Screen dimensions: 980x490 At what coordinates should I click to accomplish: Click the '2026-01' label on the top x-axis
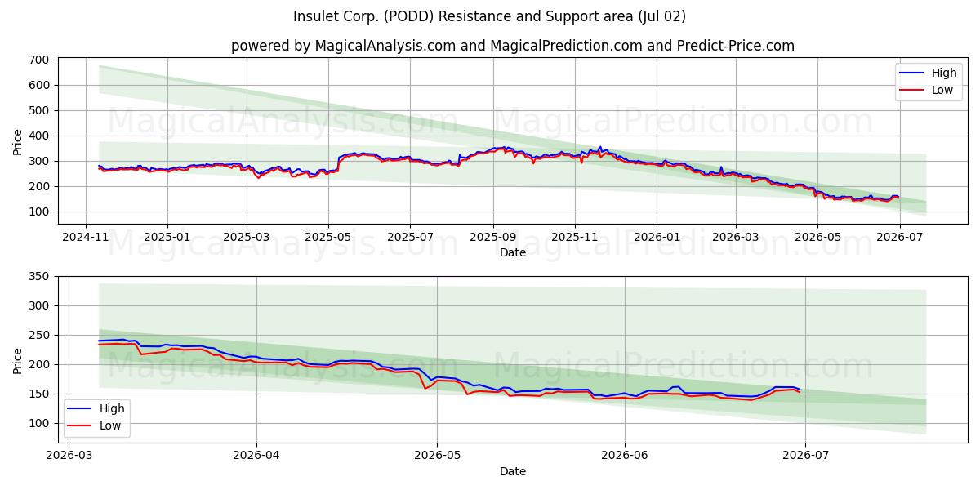coord(656,238)
